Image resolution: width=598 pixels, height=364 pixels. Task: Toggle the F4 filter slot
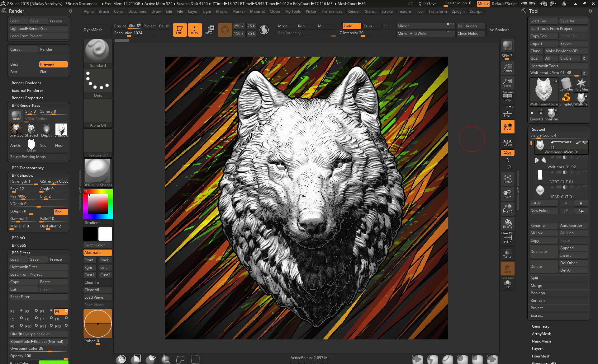tap(61, 312)
